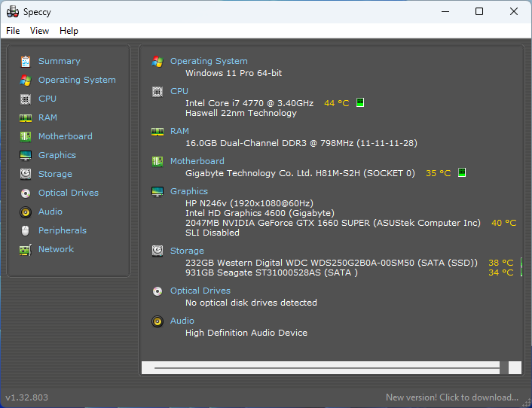Open the RAM section from sidebar
This screenshot has width=532, height=408.
tap(47, 118)
